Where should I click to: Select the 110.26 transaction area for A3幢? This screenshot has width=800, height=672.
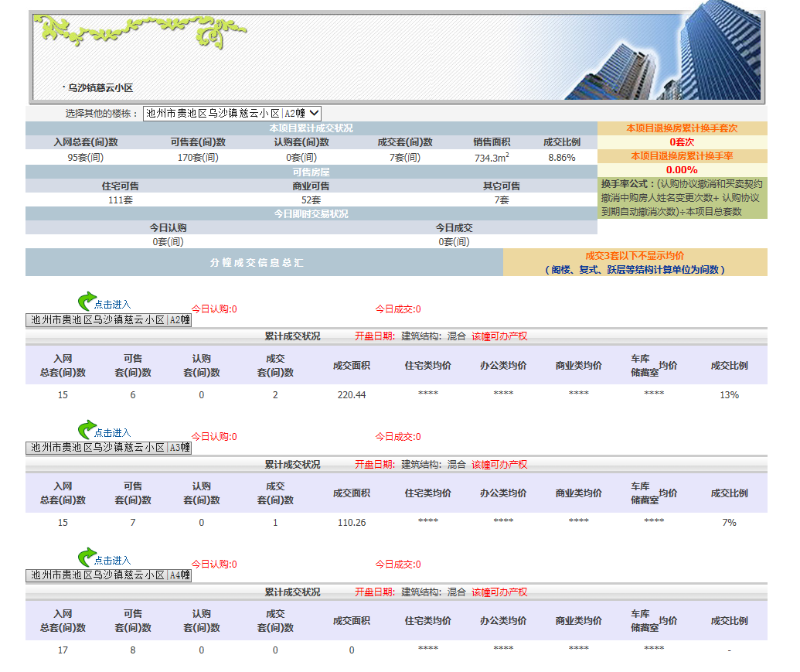[x=352, y=523]
